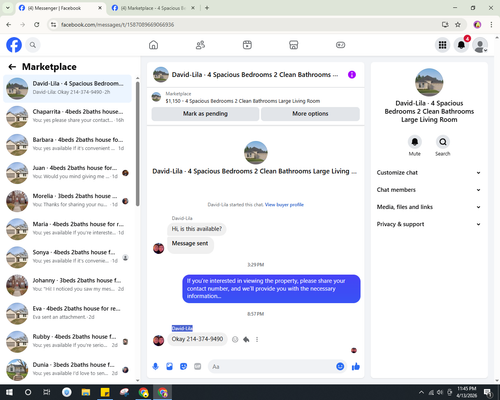The image size is (500, 400).
Task: Open the purple conversation information icon
Action: click(x=352, y=75)
